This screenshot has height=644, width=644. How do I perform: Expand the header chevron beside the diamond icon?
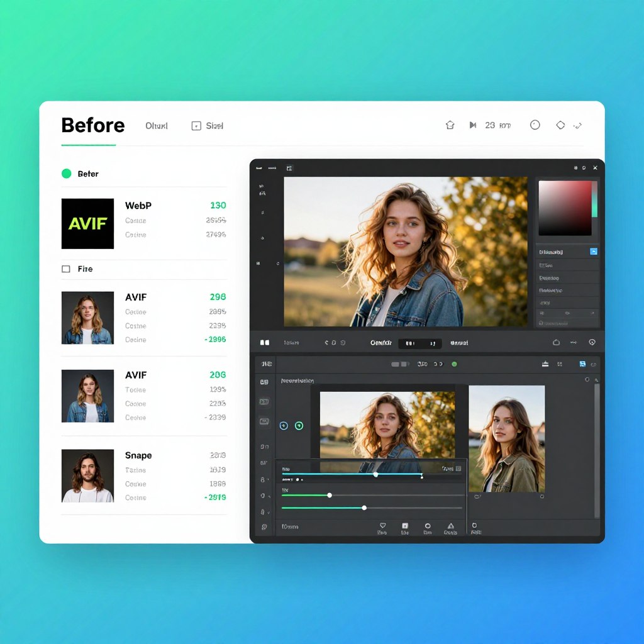pyautogui.click(x=577, y=126)
